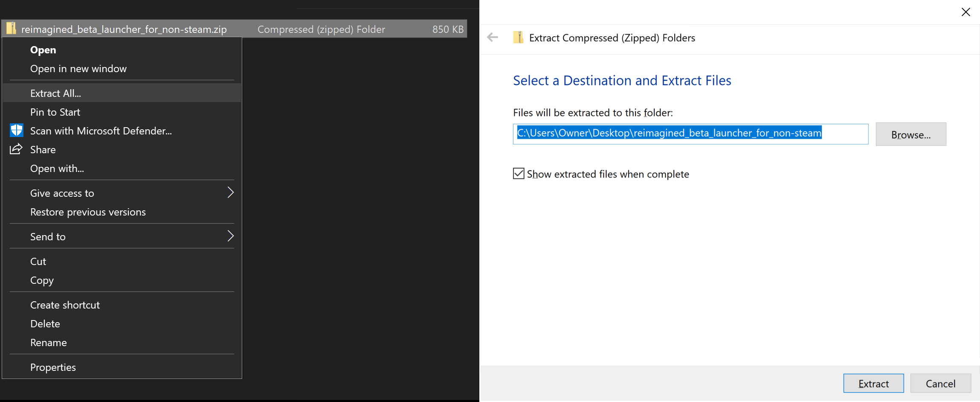Select Open in new window

78,69
